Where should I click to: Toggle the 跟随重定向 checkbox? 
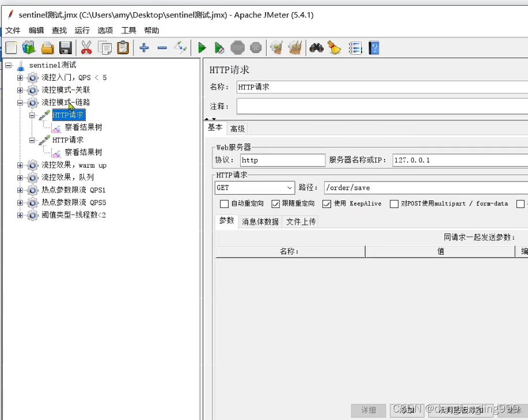point(276,204)
